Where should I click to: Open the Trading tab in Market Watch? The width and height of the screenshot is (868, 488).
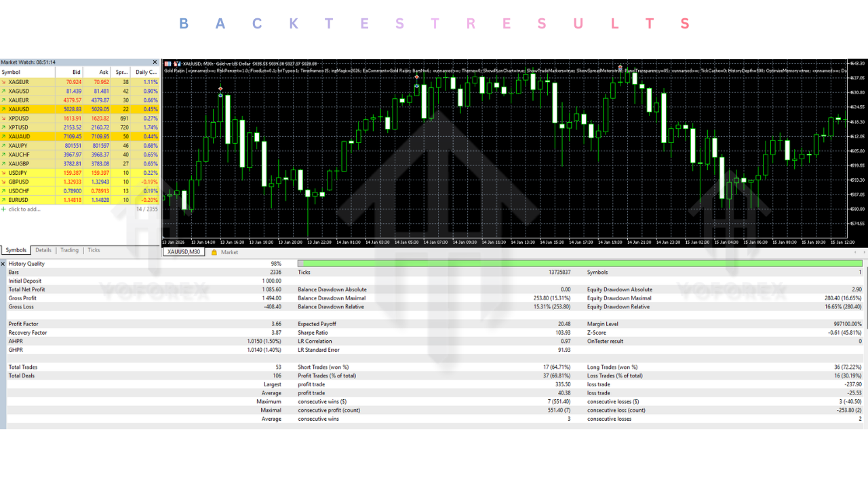coord(69,250)
